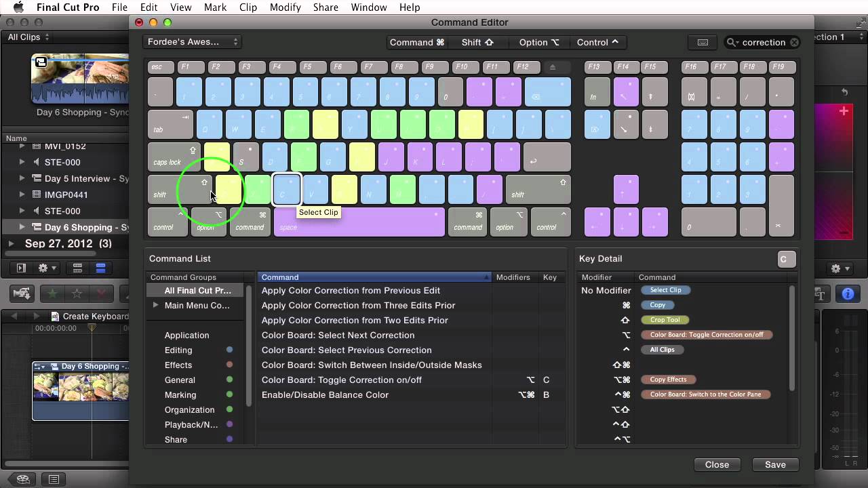Open the timeline index list icon
The width and height of the screenshot is (868, 488).
[54, 479]
